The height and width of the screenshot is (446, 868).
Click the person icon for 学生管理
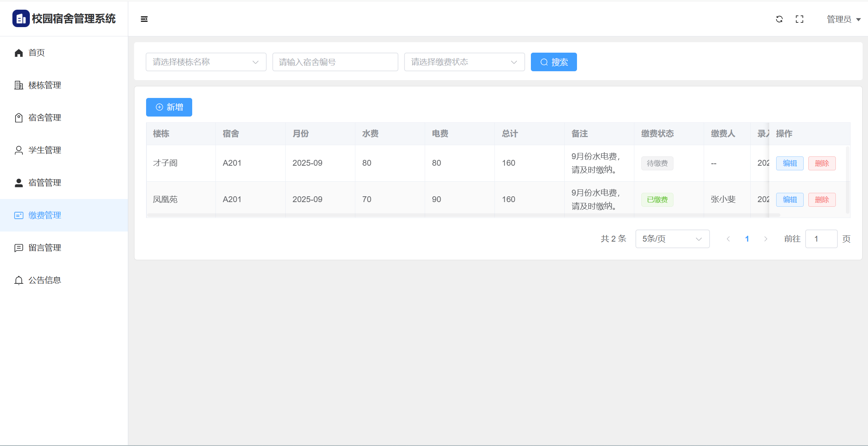pyautogui.click(x=19, y=150)
